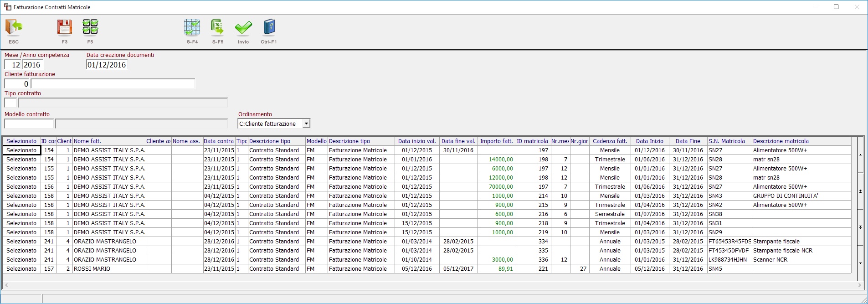Viewport: 868px width, 304px height.
Task: Click the ID matricola column header
Action: pyautogui.click(x=532, y=141)
